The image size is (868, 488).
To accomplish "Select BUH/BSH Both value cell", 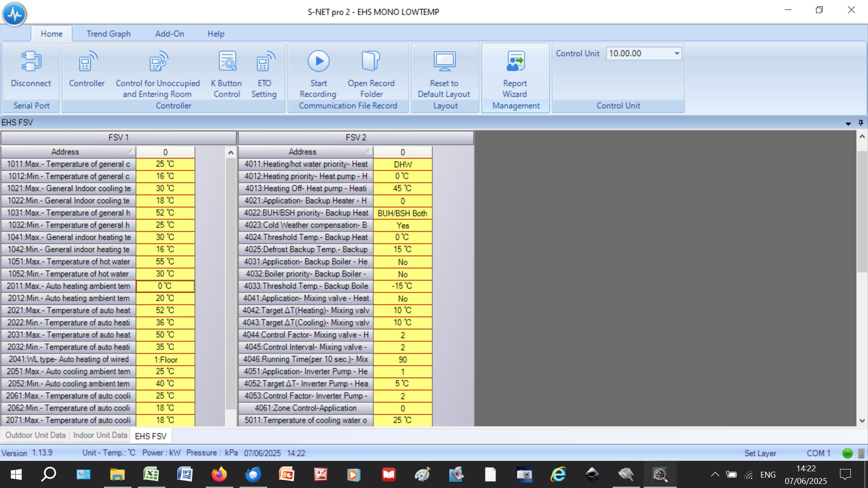I will (x=403, y=213).
